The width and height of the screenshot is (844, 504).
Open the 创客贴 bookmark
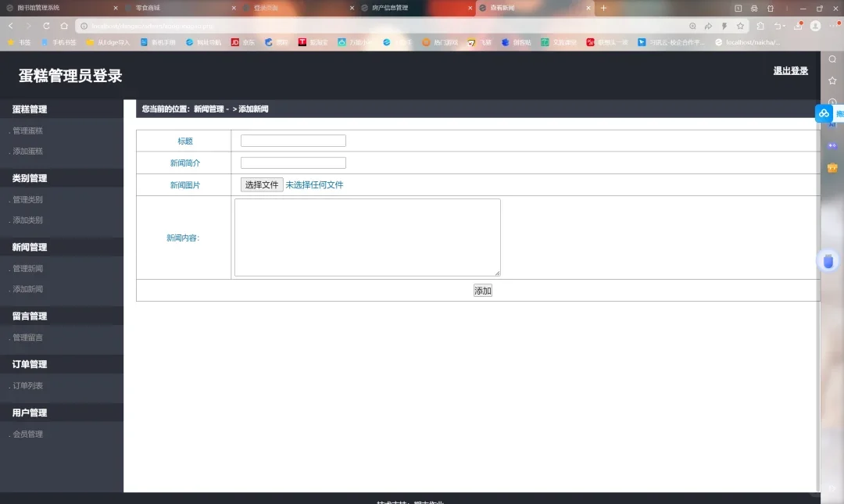517,42
